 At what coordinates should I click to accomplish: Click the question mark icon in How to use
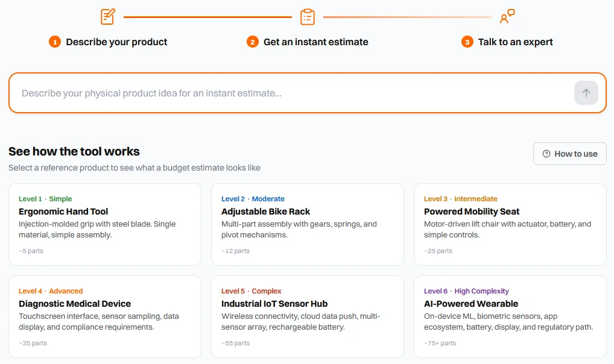click(546, 154)
